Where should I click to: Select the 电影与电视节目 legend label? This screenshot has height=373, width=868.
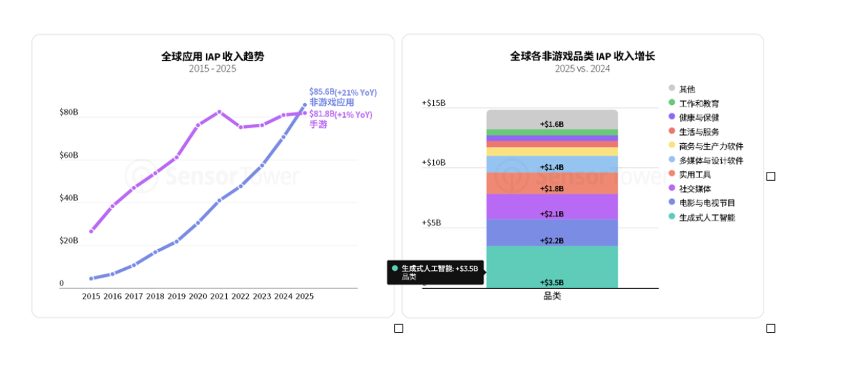(707, 203)
